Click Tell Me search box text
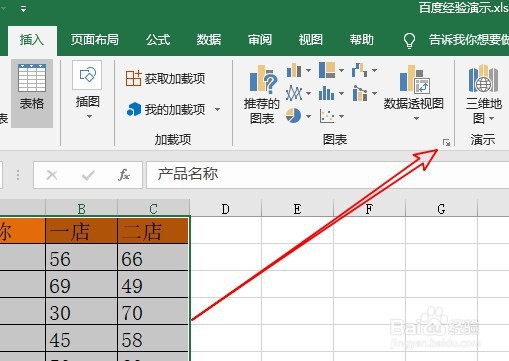 (468, 40)
